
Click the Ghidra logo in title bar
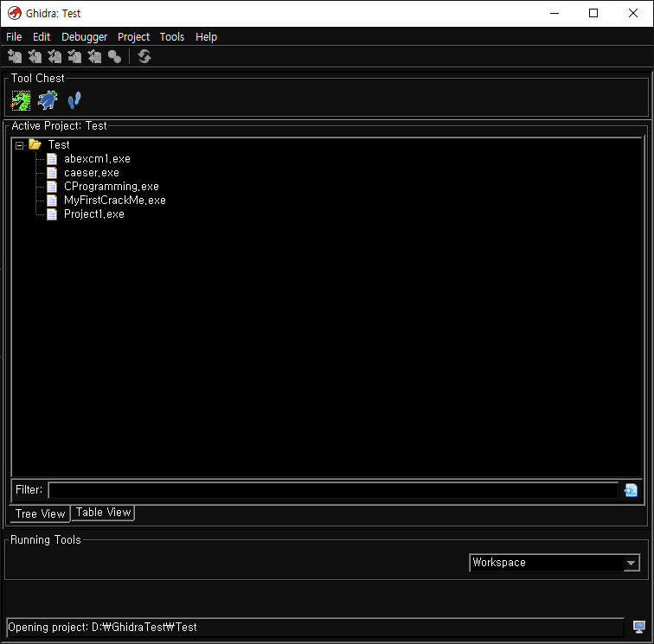tap(15, 13)
